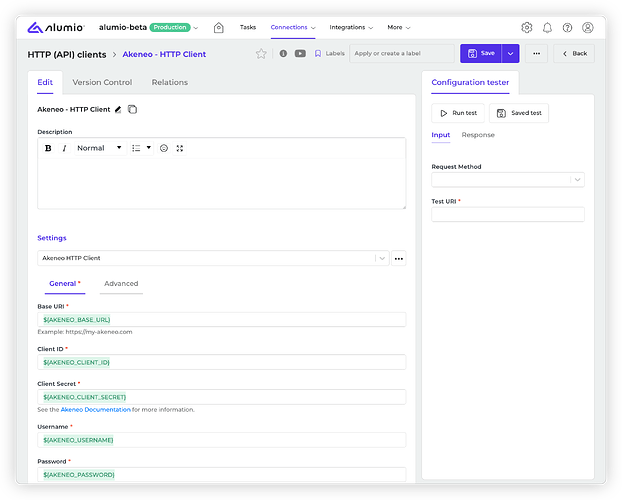
Task: Click the home icon in top navigation
Action: (218, 27)
